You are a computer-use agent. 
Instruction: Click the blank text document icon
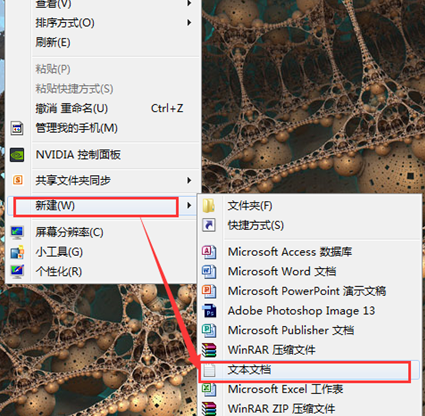coord(209,370)
